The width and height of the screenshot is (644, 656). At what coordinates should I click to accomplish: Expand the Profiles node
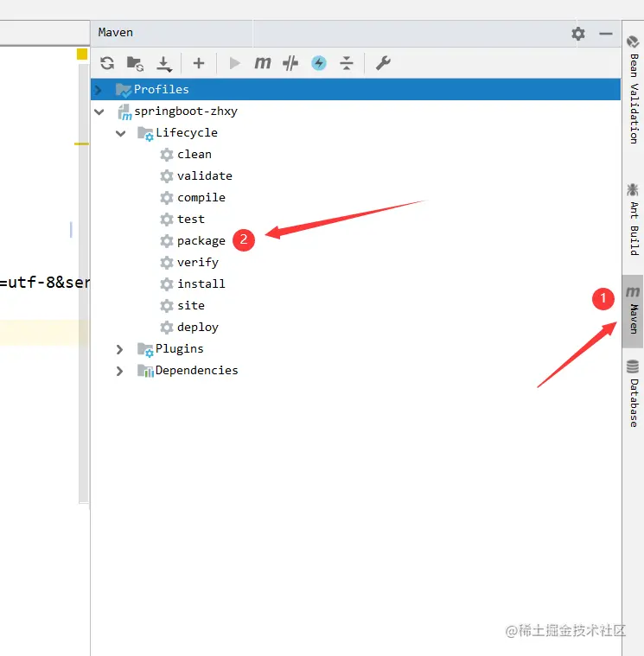99,90
